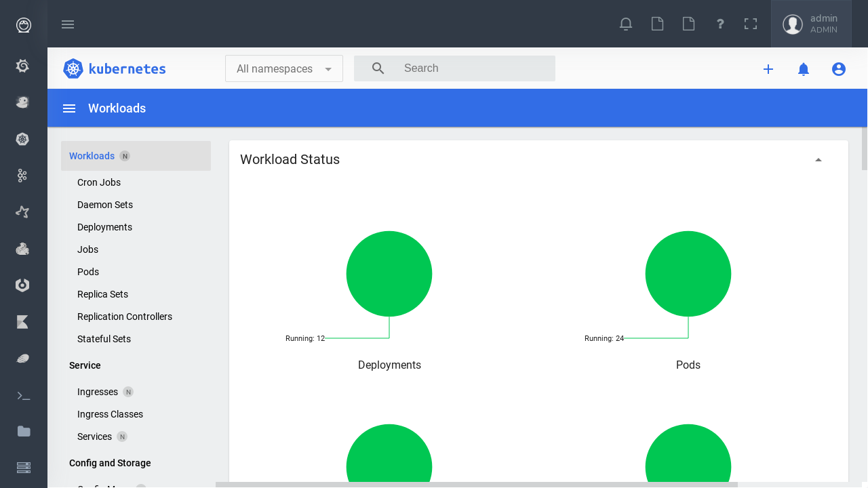Launch the terminal prompt icon in left dock
Image resolution: width=868 pixels, height=488 pixels.
coord(24,395)
